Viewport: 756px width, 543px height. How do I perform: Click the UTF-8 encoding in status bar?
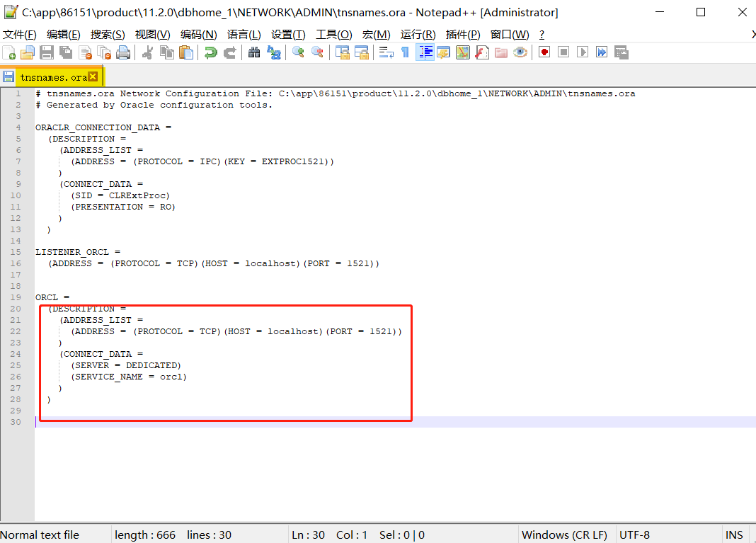point(634,535)
